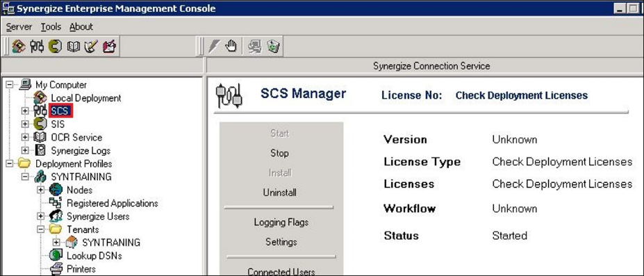Expand the SIS tree node

click(26, 124)
